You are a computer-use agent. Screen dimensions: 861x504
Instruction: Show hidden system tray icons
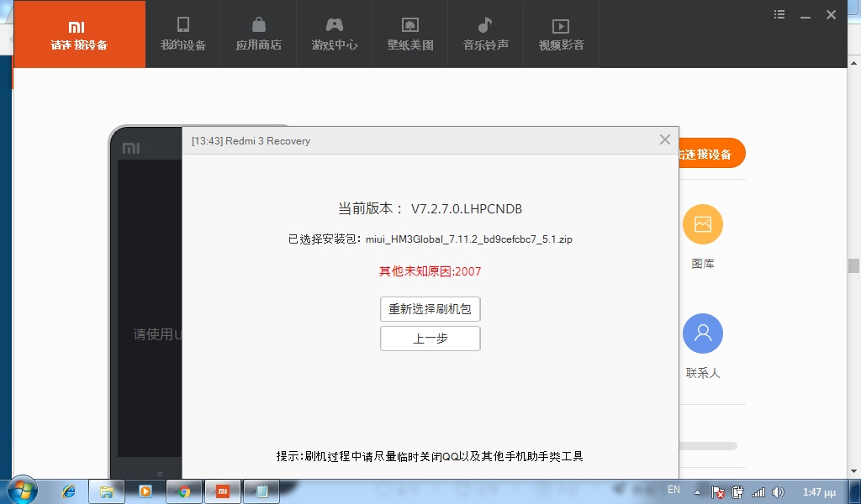(x=696, y=491)
